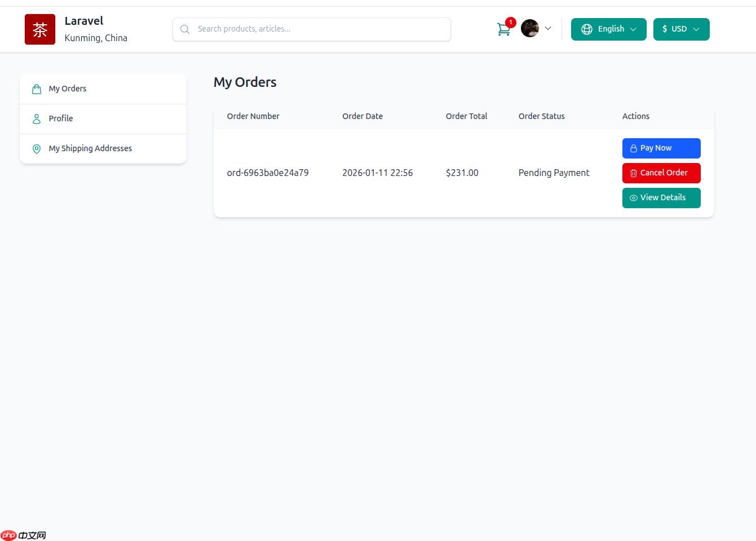Open the USD currency dropdown
Image resolution: width=756 pixels, height=541 pixels.
point(681,29)
